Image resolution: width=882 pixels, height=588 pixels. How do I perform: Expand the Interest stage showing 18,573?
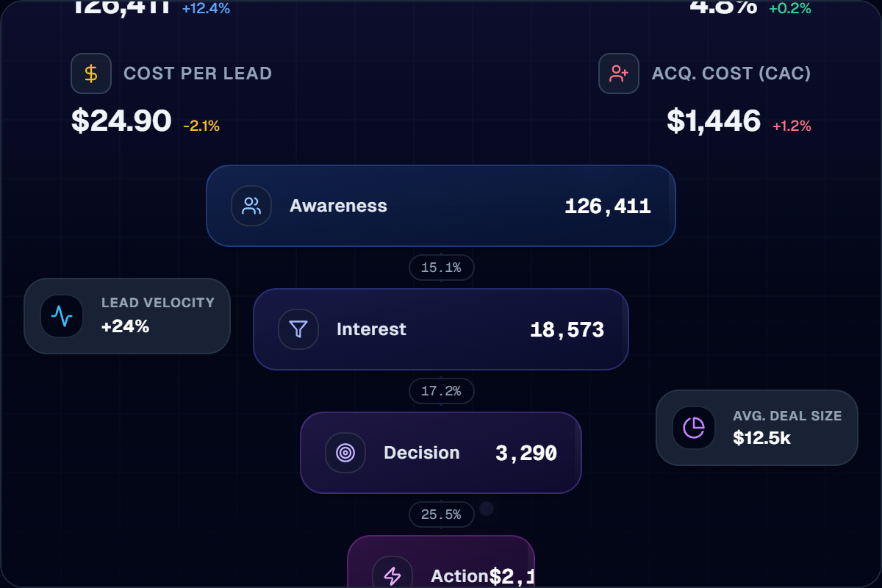click(x=441, y=329)
